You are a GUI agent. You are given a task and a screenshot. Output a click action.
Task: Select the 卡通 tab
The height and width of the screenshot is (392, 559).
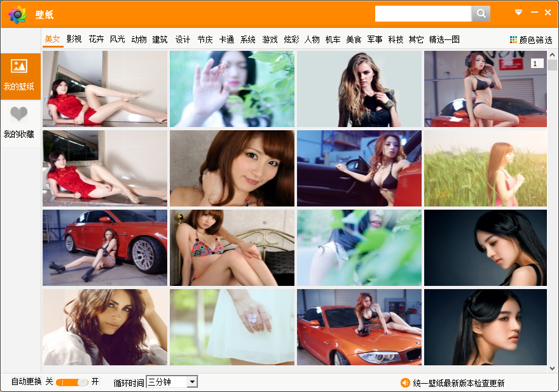coord(226,39)
